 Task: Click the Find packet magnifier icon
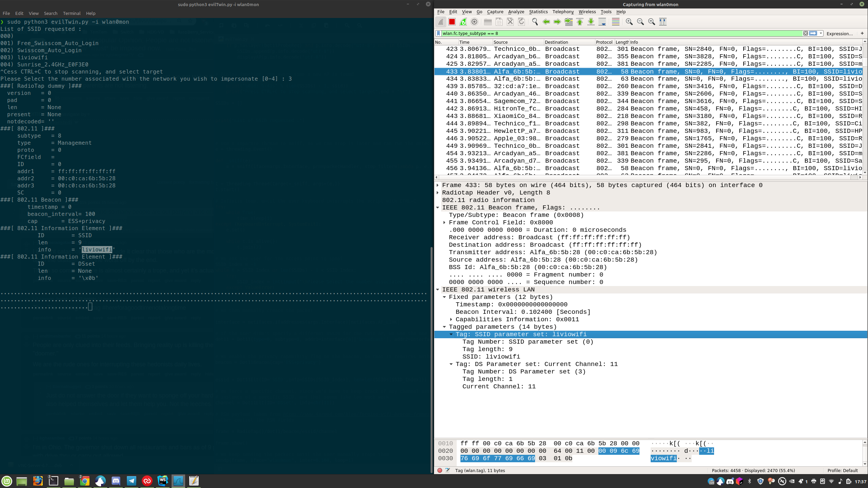tap(535, 22)
